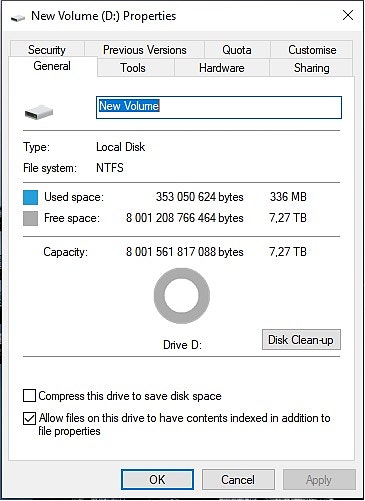
Task: Click the volume name input field
Action: tap(219, 107)
